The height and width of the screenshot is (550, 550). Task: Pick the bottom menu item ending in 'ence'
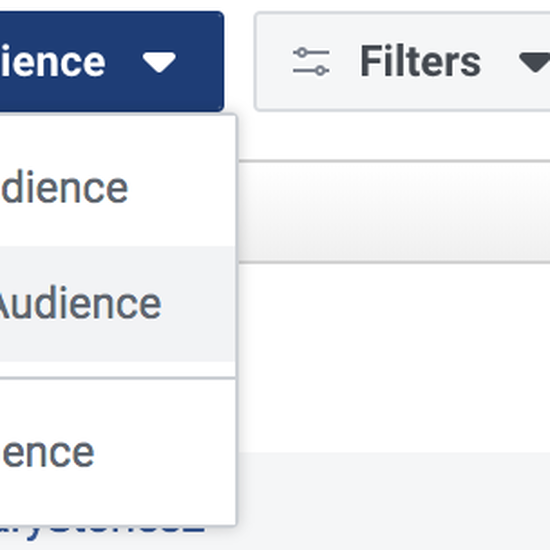(x=48, y=454)
